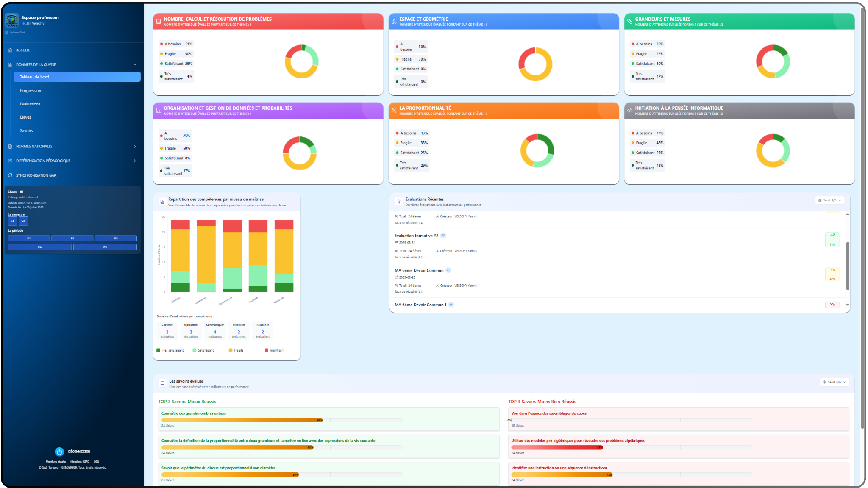The width and height of the screenshot is (868, 488).
Task: Collapse the Données de la classe chevron
Action: [x=135, y=64]
